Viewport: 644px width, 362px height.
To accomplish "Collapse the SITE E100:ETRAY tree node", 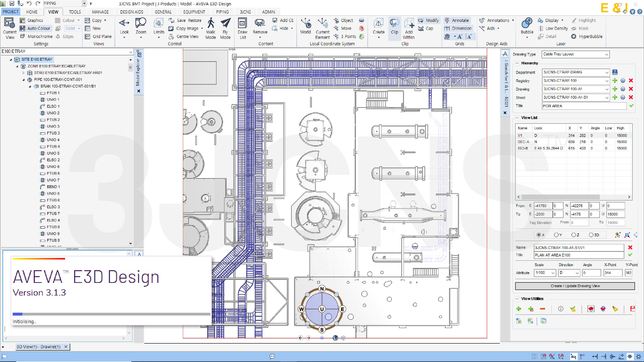I will click(11, 59).
